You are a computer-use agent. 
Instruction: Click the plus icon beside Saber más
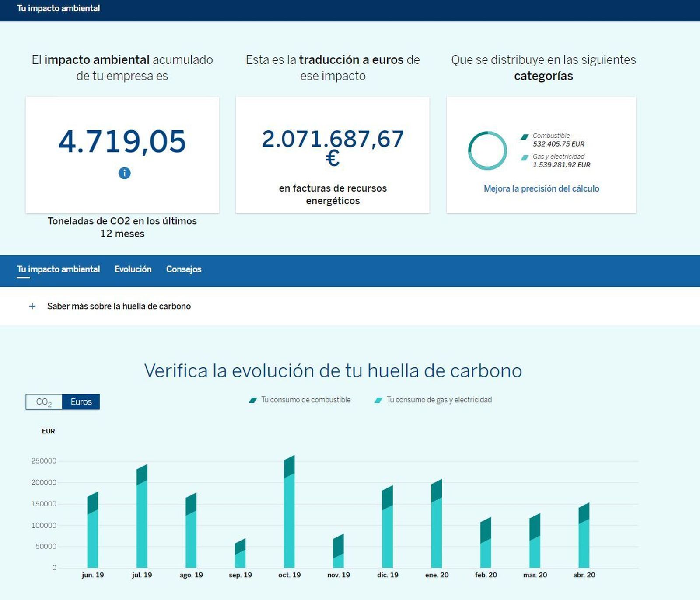(31, 307)
